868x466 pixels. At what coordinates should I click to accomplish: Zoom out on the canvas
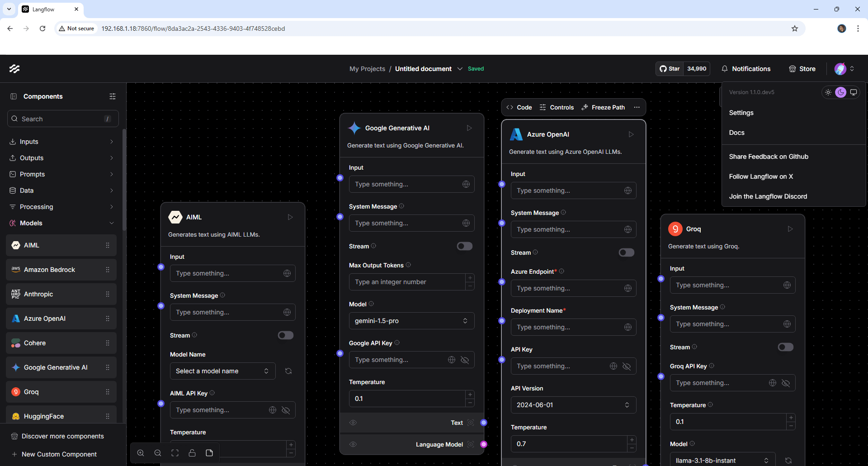(158, 453)
